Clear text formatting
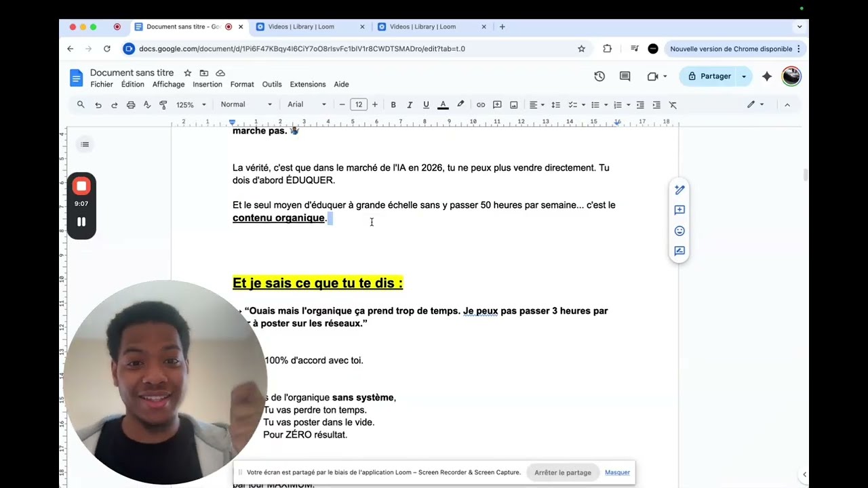The image size is (868, 488). click(673, 104)
